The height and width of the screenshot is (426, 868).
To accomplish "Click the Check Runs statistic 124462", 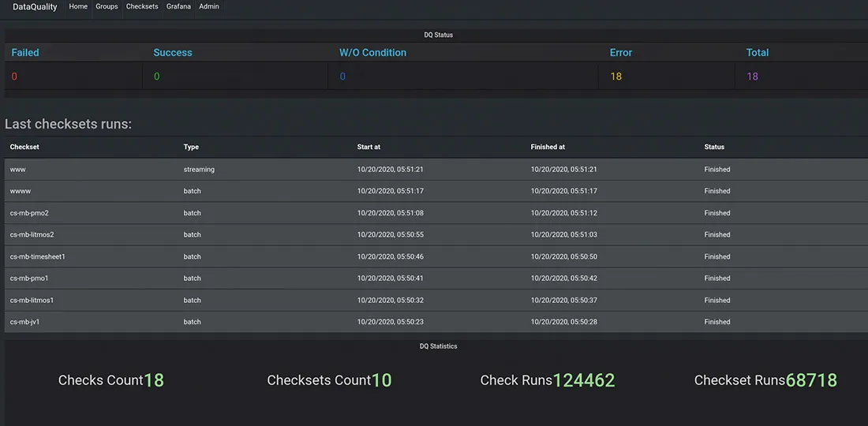I will (583, 380).
